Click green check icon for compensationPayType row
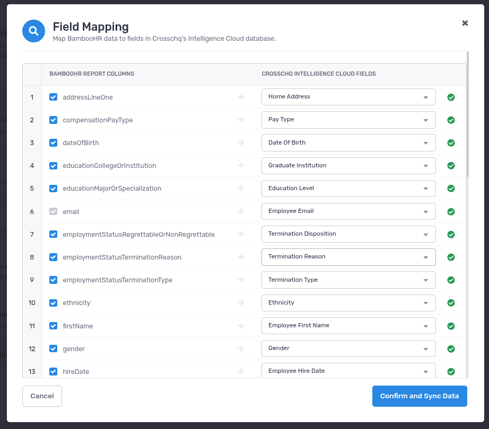The width and height of the screenshot is (489, 429). pyautogui.click(x=451, y=120)
